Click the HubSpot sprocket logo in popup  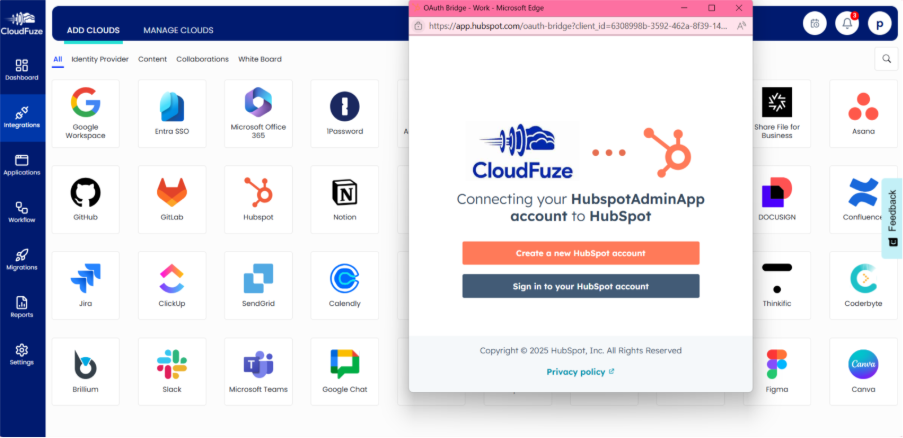(x=667, y=153)
